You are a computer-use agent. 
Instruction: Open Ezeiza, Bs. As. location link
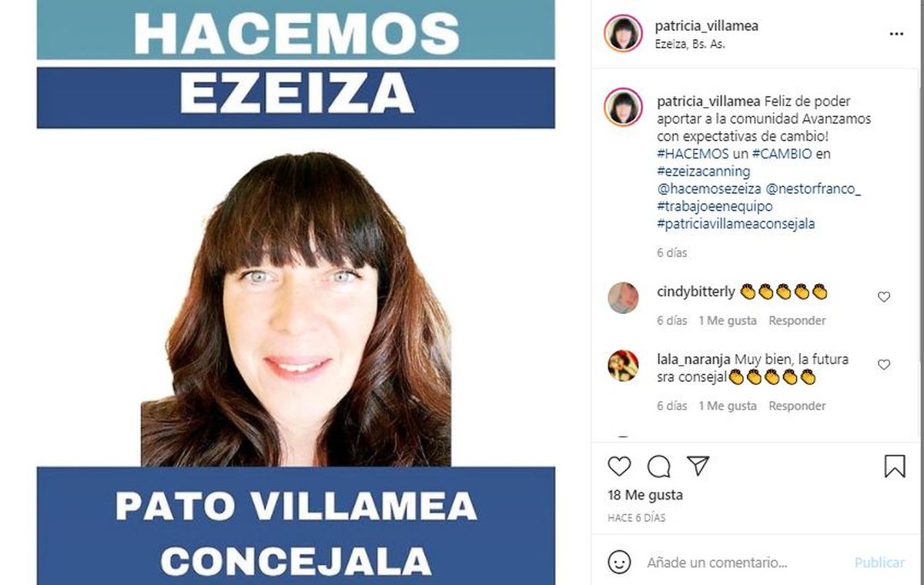click(x=690, y=44)
